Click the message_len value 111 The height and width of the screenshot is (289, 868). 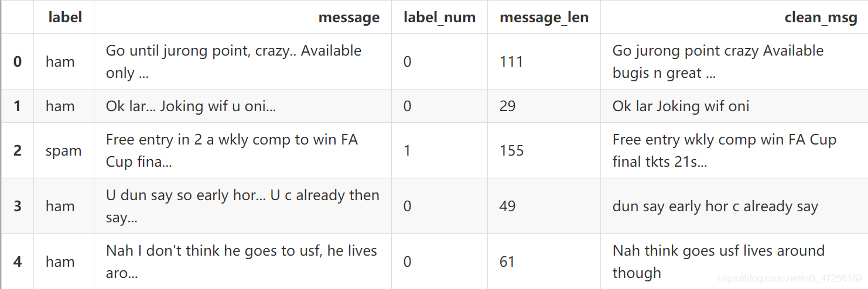[x=511, y=61]
